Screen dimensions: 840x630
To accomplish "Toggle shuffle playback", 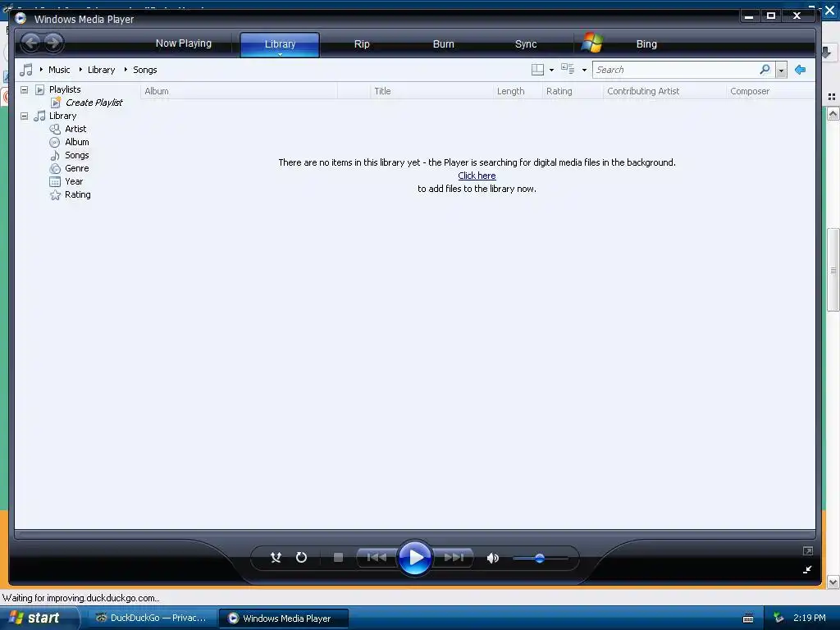I will pos(276,558).
